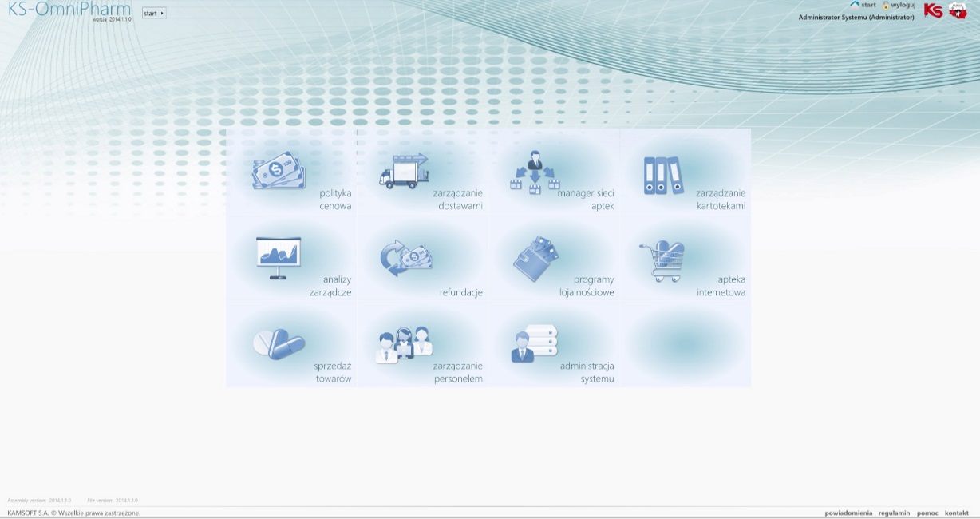
Task: Click zarządzanie personelem people icon
Action: click(404, 344)
